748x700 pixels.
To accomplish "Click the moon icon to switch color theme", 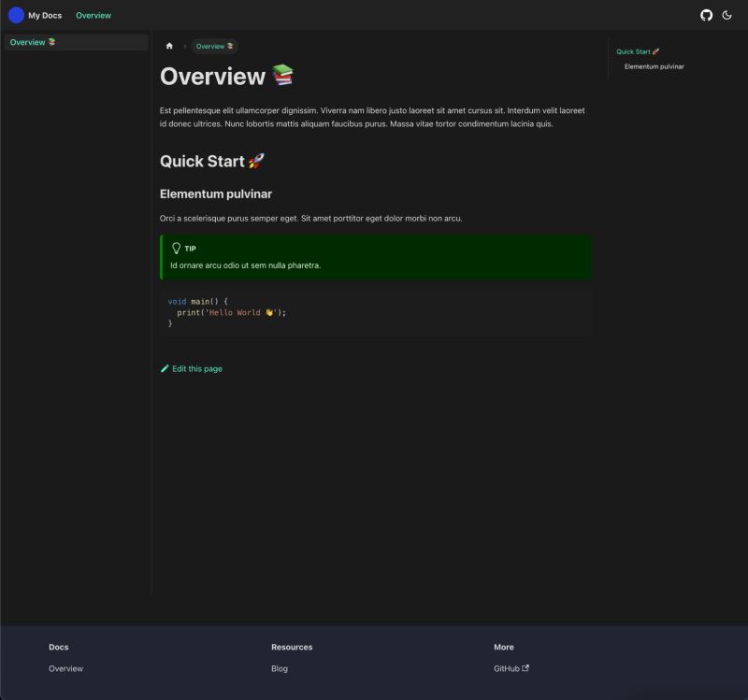I will pyautogui.click(x=728, y=15).
